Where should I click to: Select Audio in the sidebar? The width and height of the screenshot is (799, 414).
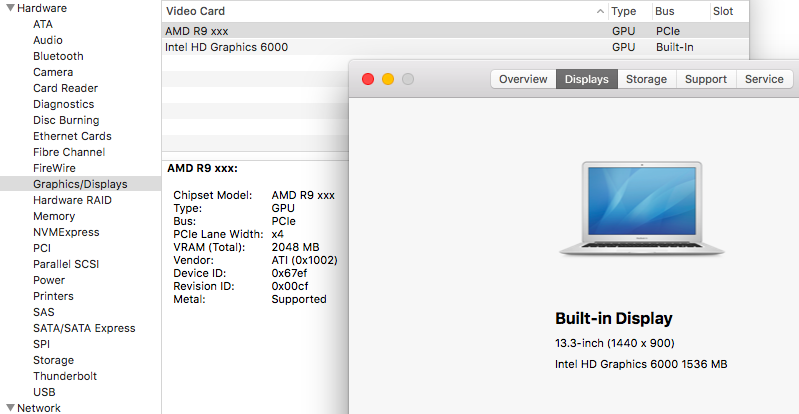(48, 40)
